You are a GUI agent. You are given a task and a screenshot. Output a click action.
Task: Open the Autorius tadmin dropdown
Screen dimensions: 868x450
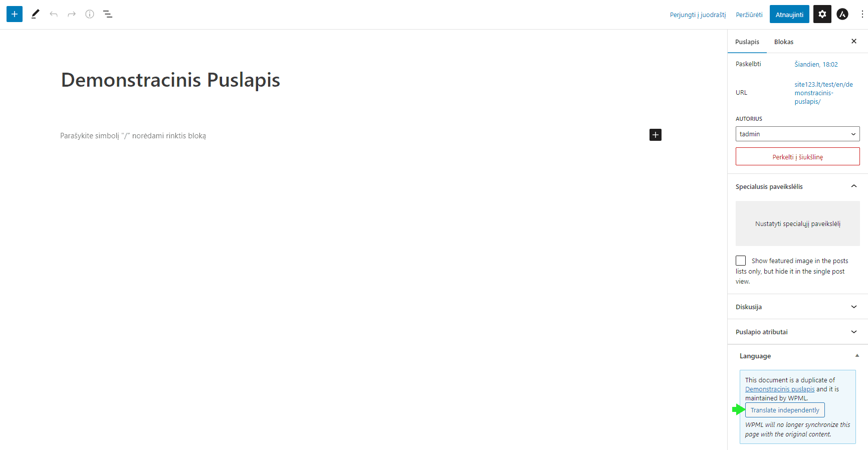coord(797,134)
